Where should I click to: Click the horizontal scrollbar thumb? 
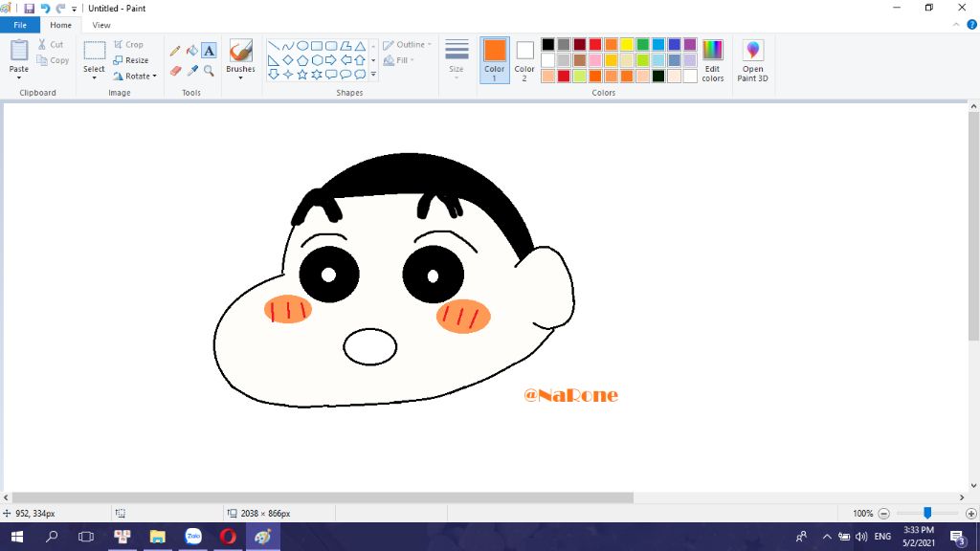click(323, 497)
